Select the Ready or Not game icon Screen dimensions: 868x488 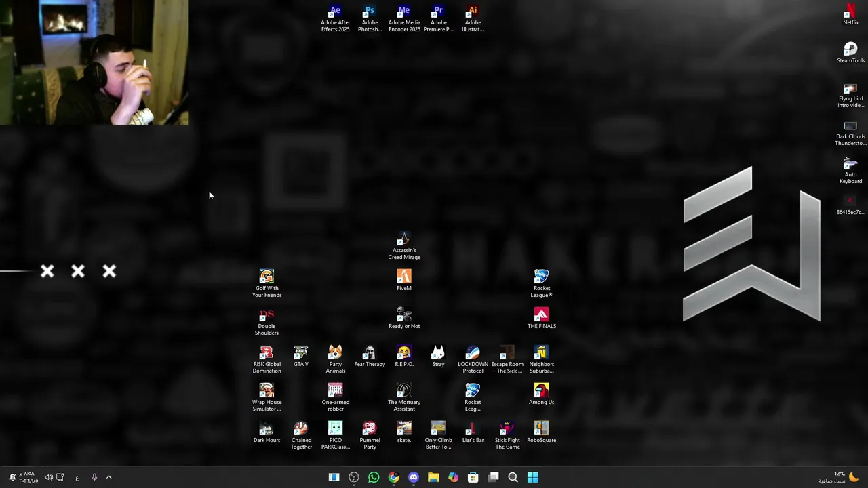pos(404,319)
